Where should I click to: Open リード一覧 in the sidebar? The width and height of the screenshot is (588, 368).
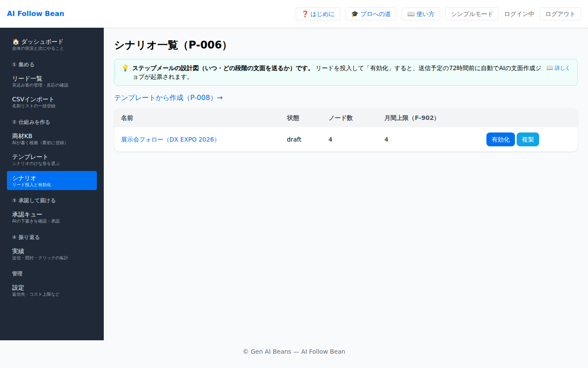click(x=52, y=81)
